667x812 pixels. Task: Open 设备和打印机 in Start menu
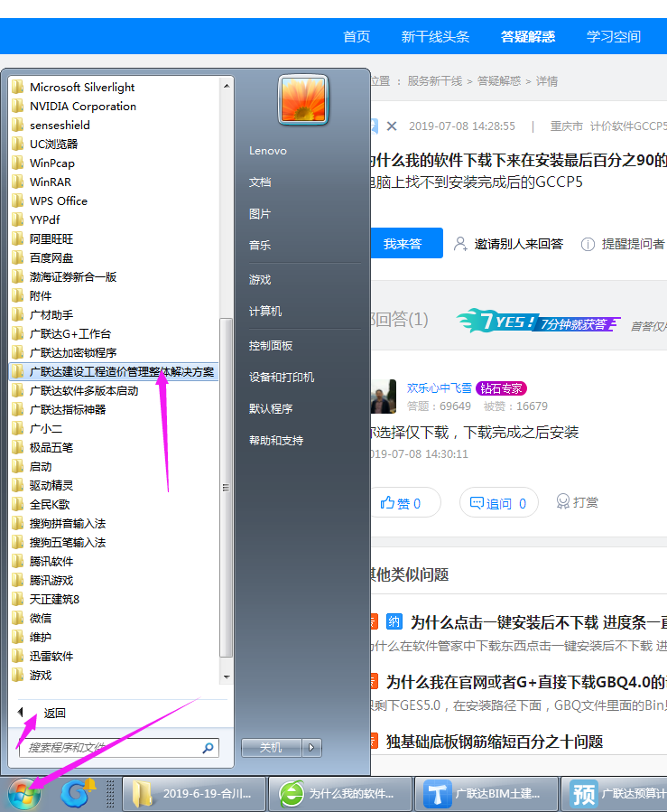click(x=282, y=378)
